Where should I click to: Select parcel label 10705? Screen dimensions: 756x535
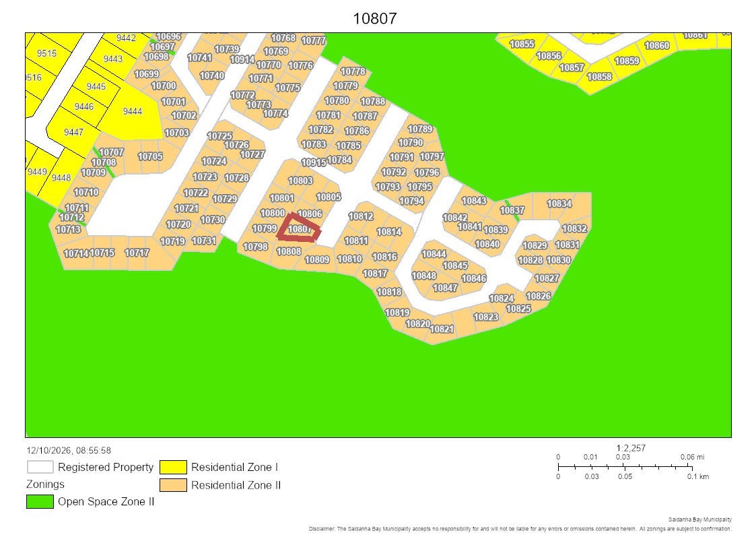click(150, 156)
